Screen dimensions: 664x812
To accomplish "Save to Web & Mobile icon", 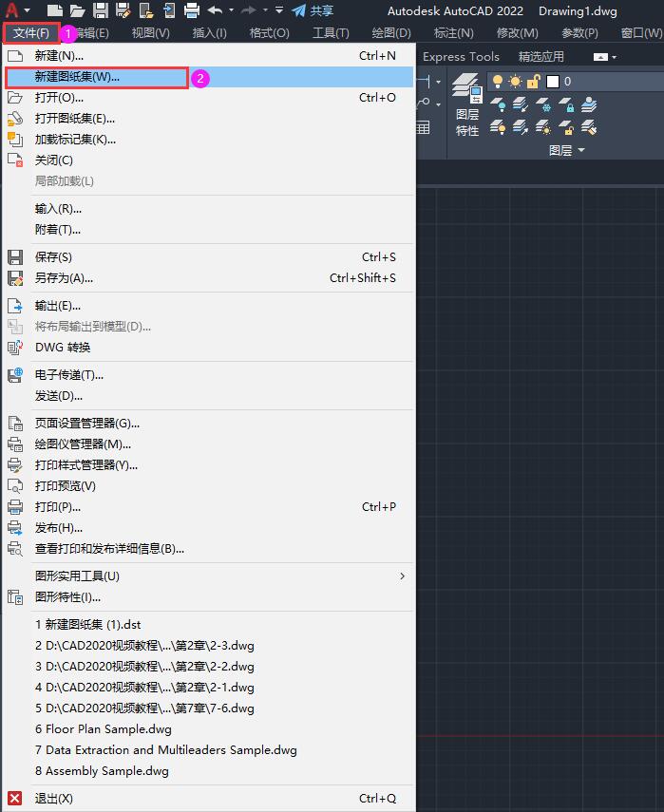I will (169, 9).
